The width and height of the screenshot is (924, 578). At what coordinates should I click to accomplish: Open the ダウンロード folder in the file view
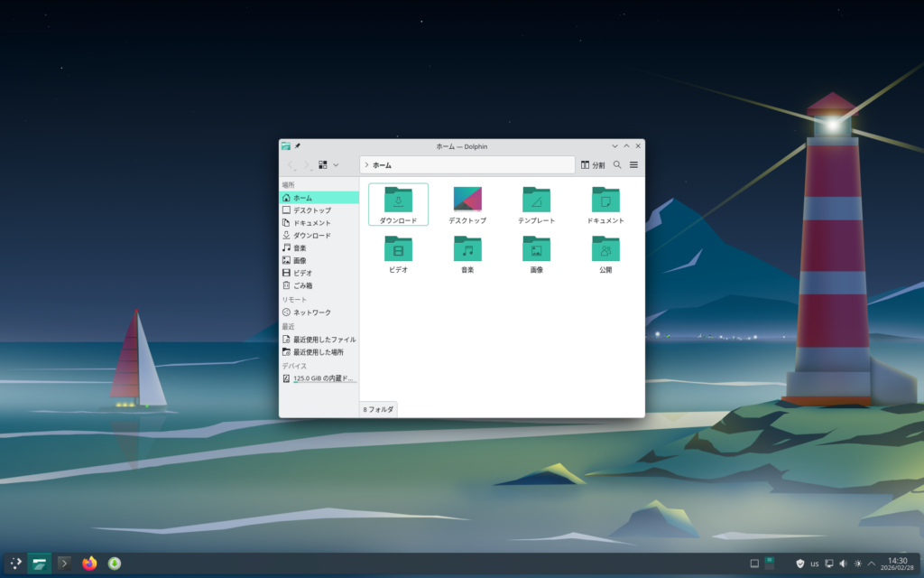click(398, 200)
